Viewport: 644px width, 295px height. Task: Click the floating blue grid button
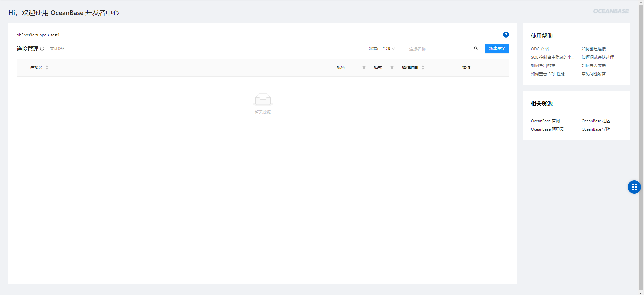634,187
